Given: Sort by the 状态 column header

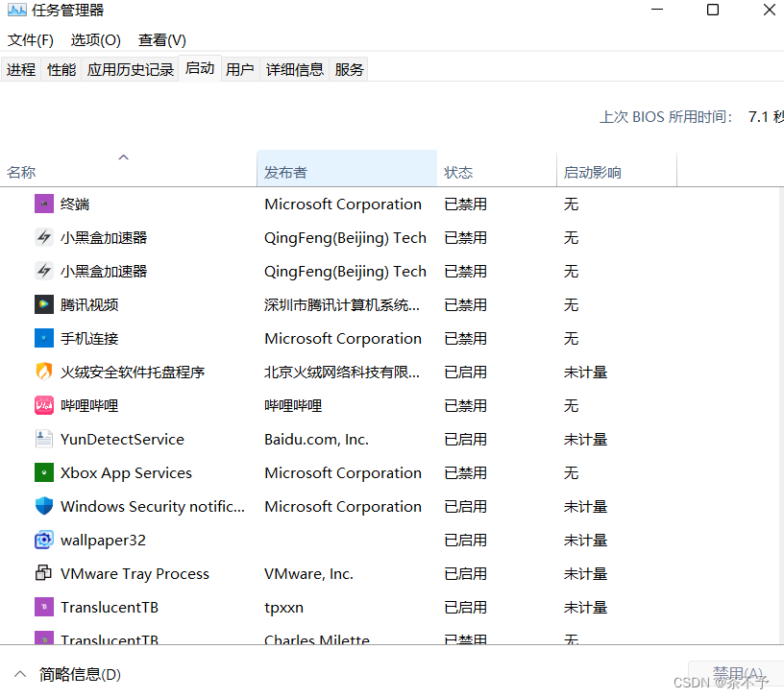Looking at the screenshot, I should point(497,169).
